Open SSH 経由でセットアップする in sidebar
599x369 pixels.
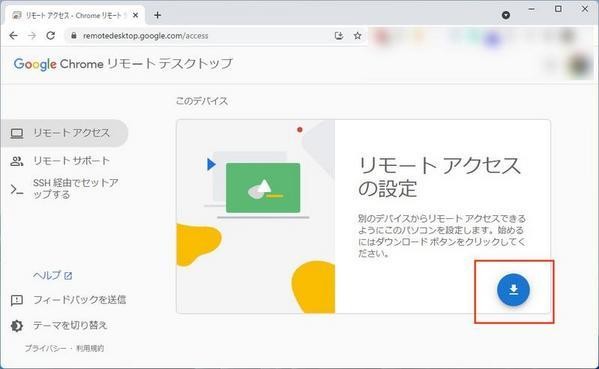64,189
